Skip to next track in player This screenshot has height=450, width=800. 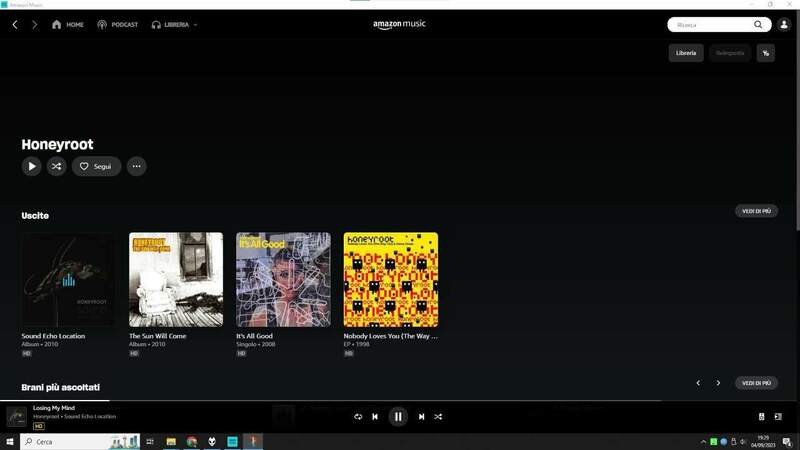pos(421,417)
